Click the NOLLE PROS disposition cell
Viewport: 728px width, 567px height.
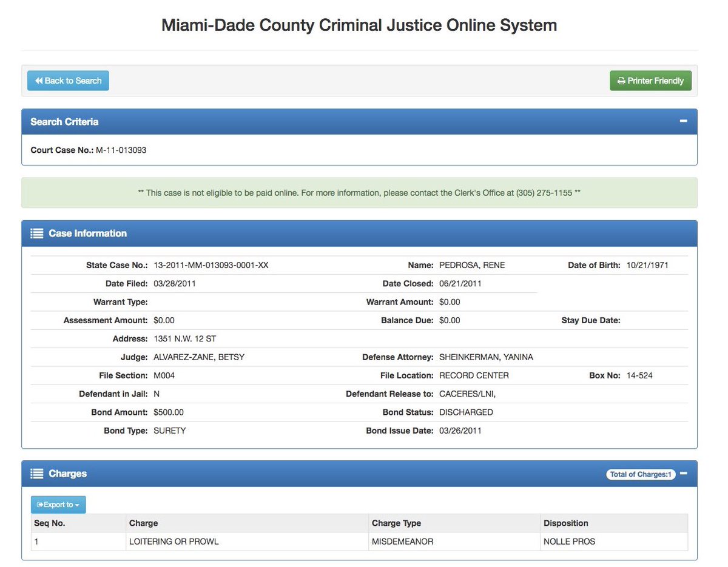point(614,542)
